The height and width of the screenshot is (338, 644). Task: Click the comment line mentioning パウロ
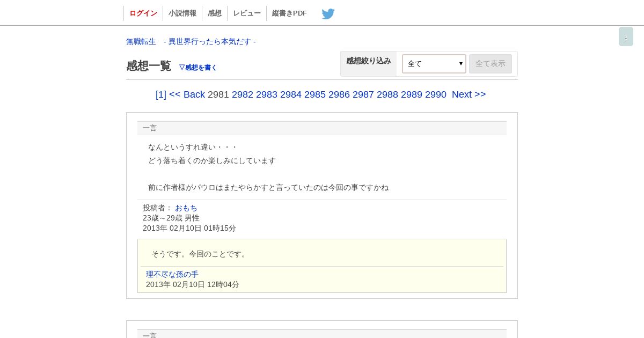point(268,187)
